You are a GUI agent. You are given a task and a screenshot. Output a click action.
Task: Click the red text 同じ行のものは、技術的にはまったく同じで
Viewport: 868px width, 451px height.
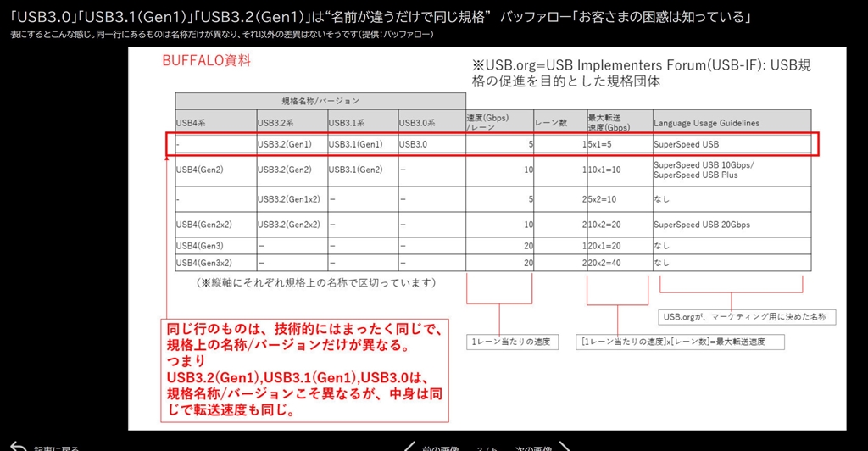coord(304,329)
